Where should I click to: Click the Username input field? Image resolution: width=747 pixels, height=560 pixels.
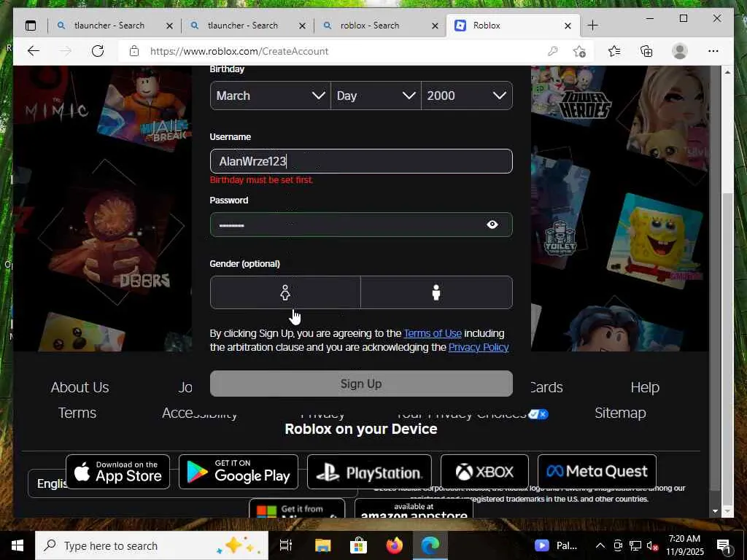361,161
